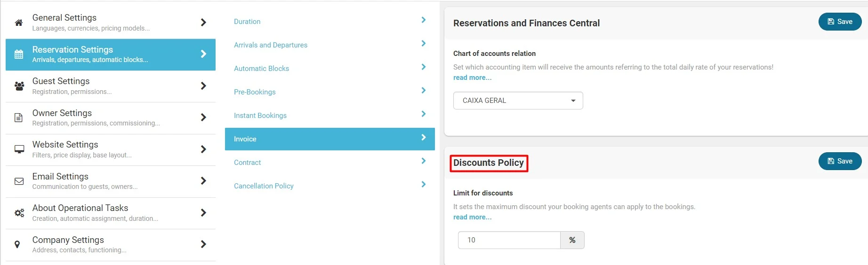Click the gears icon for Operational Tasks

19,213
